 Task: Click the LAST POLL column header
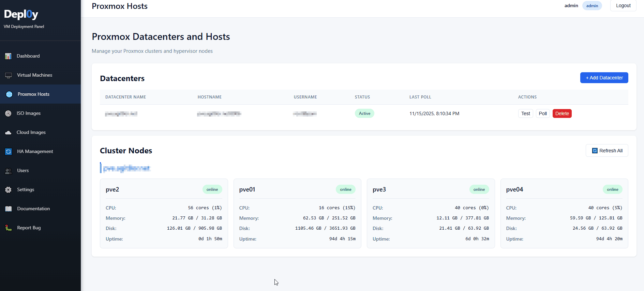[420, 97]
